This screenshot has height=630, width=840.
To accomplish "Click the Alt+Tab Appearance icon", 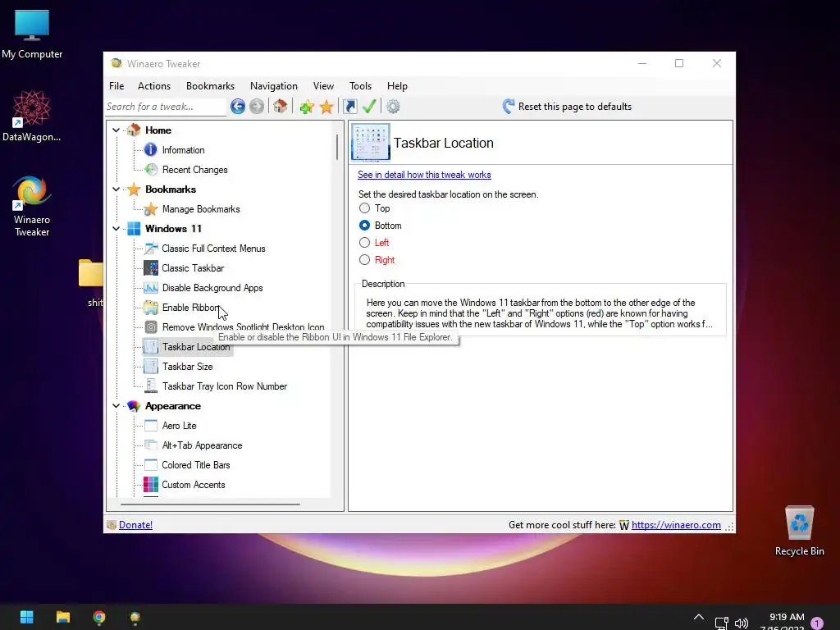I will [151, 445].
